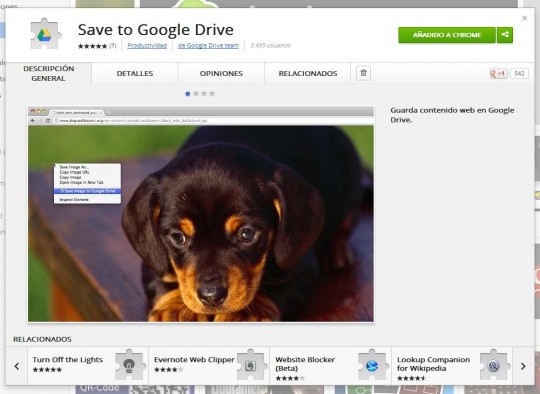Click Turn Off the Lights star rating
Screen dimensions: 540x394
point(47,370)
